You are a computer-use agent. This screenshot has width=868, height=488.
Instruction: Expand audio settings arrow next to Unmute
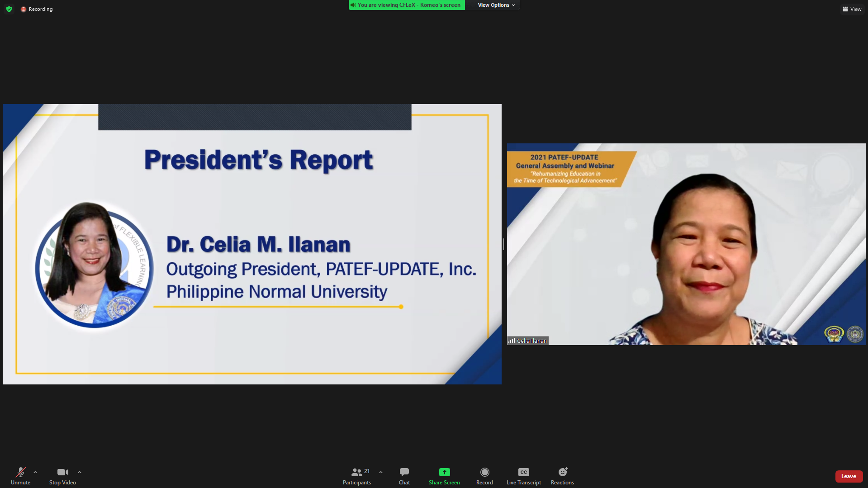point(35,472)
